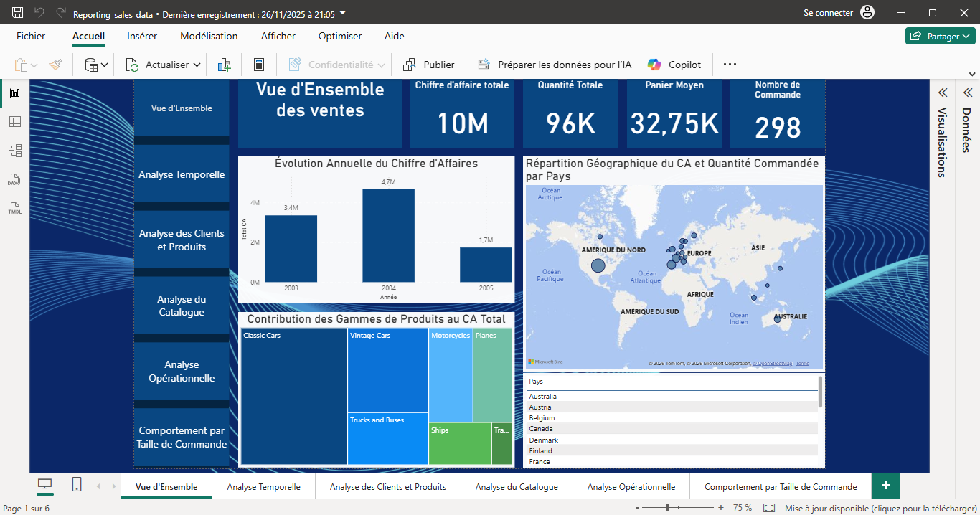Open Copilot from the ribbon
This screenshot has height=515, width=980.
(674, 65)
